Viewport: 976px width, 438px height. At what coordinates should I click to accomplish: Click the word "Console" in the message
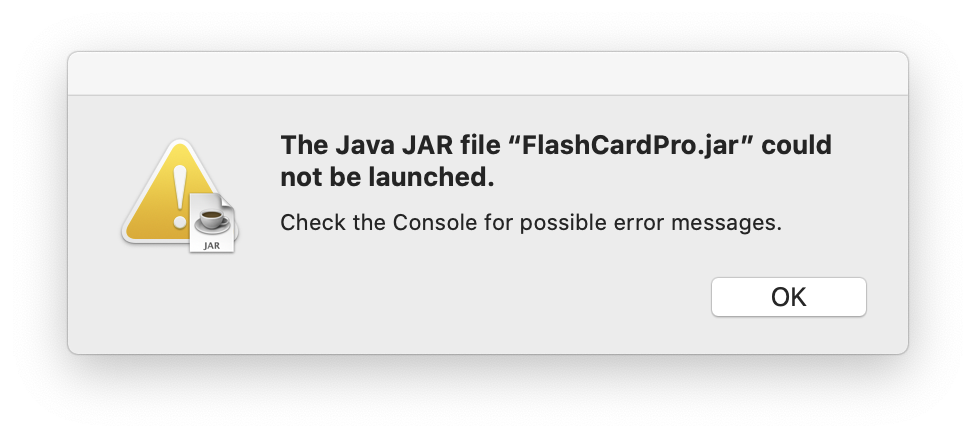434,222
